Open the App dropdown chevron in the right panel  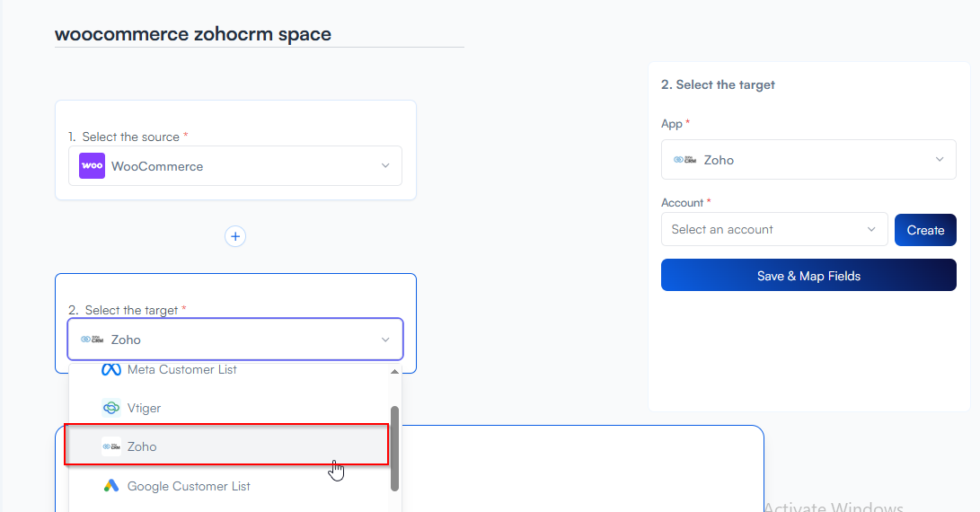pyautogui.click(x=940, y=160)
